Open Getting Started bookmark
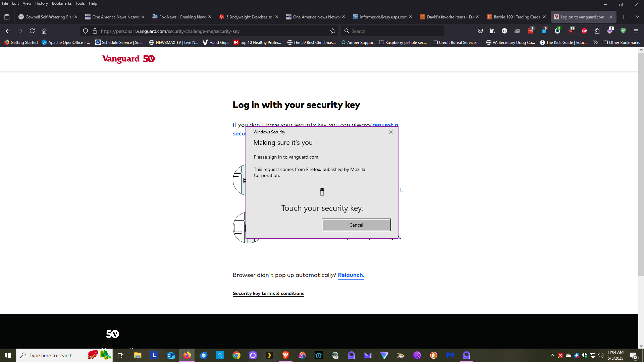 [21, 42]
